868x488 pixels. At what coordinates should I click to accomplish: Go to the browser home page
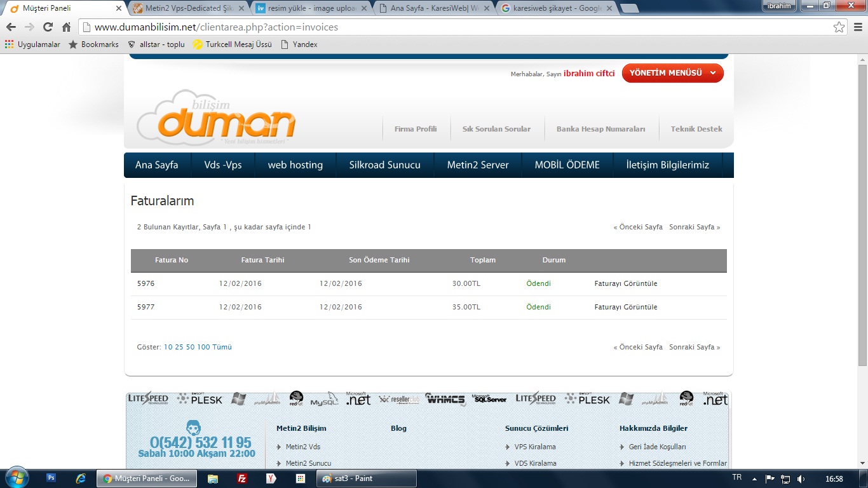(66, 27)
